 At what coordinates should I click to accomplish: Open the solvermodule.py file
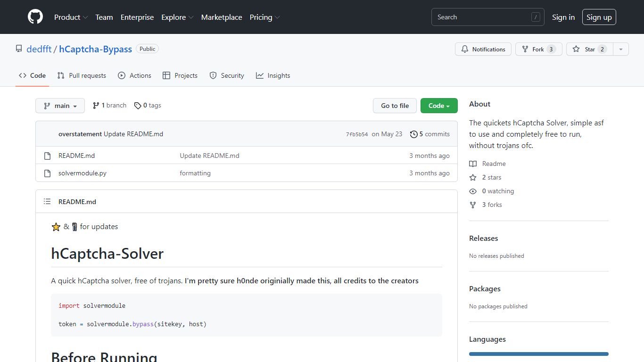coord(83,173)
